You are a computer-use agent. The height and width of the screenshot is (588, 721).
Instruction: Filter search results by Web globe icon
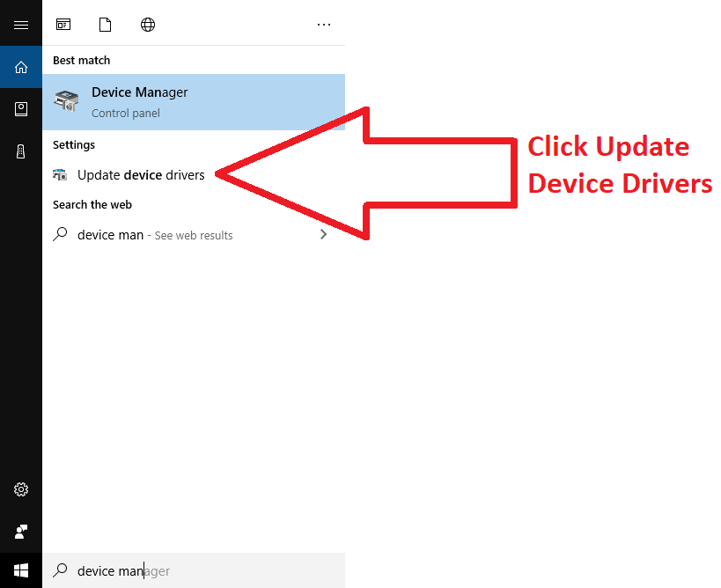tap(148, 25)
